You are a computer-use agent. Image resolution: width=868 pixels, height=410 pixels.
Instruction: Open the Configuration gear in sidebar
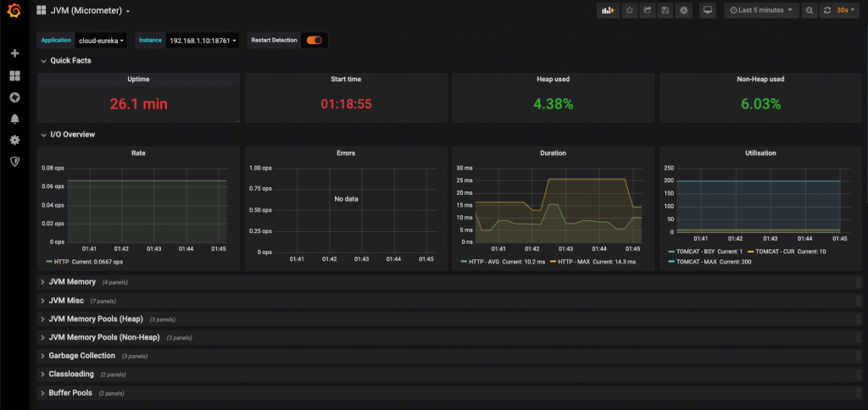[15, 140]
